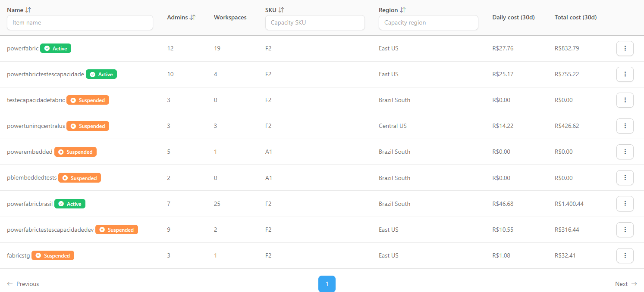Click the Name column header label

click(x=15, y=10)
